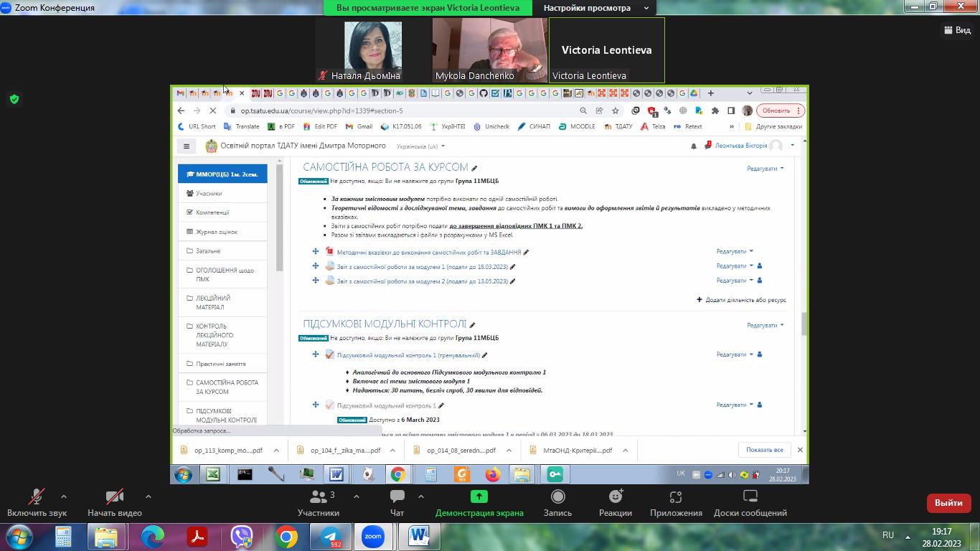Open Доски сообщений whiteboards

750,502
